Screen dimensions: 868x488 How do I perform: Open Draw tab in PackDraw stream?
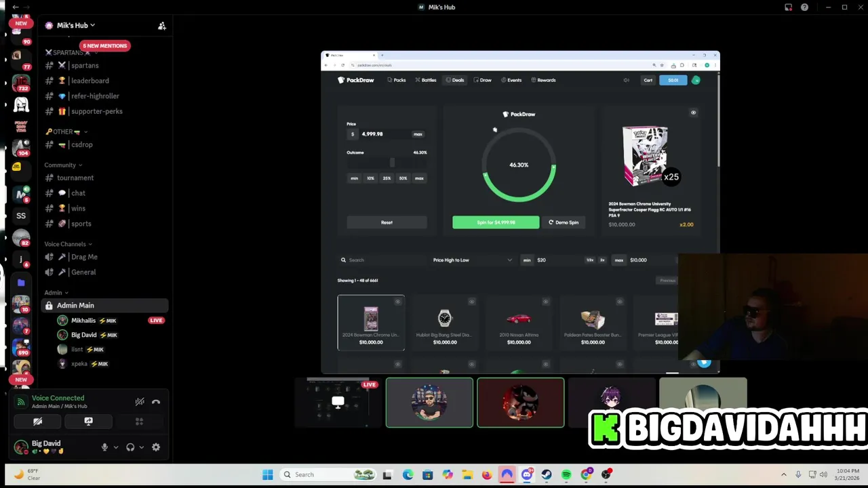pos(483,80)
